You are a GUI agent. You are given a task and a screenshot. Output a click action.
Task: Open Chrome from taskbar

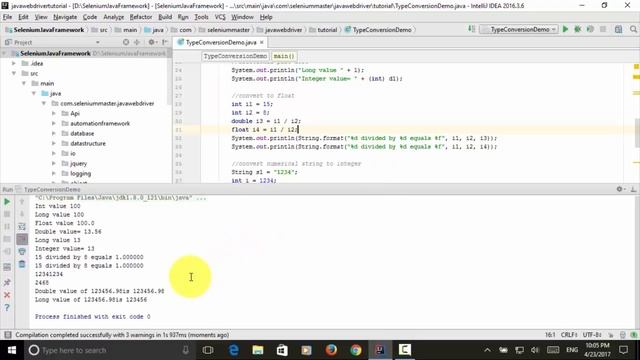[x=356, y=350]
